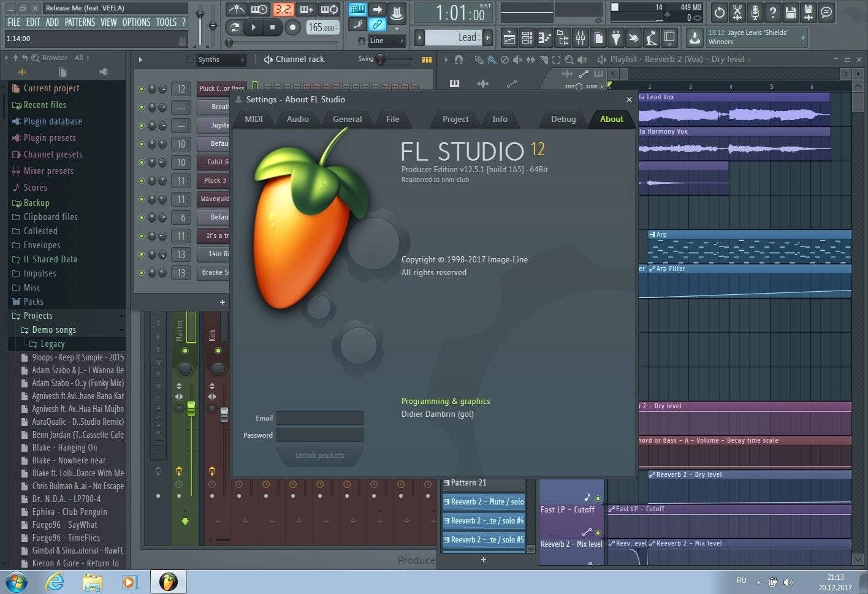Open Channel rack graph editor icon
Viewport: 868px width, 594px height.
[x=427, y=59]
